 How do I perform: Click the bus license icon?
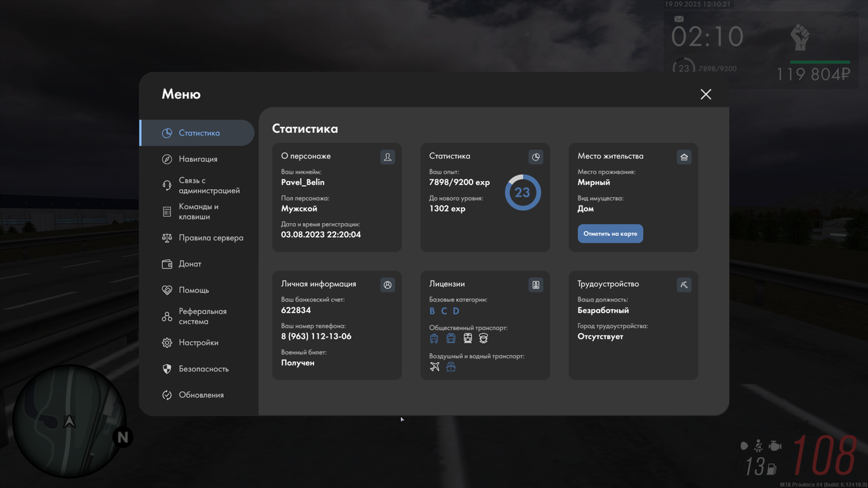[451, 338]
